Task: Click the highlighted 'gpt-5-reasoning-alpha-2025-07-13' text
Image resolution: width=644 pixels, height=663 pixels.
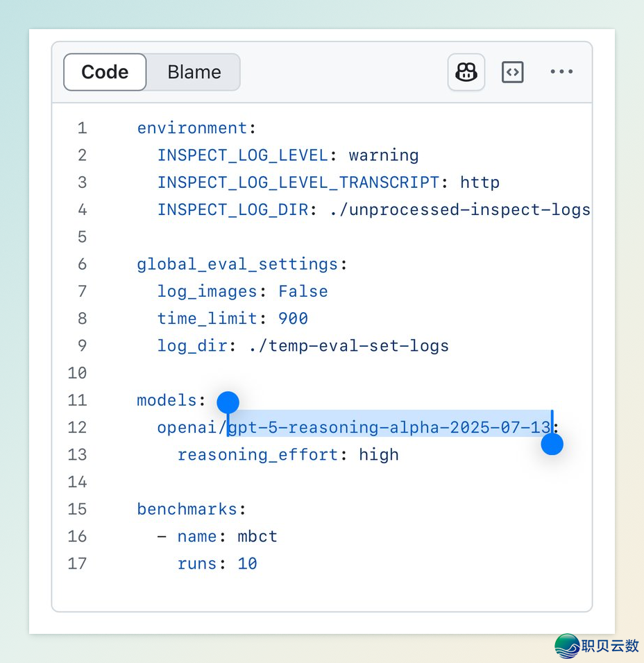Action: pyautogui.click(x=389, y=427)
